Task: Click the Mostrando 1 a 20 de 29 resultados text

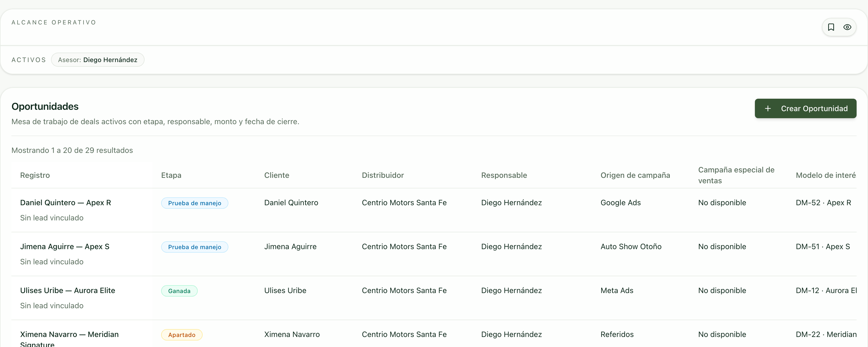Action: [72, 150]
